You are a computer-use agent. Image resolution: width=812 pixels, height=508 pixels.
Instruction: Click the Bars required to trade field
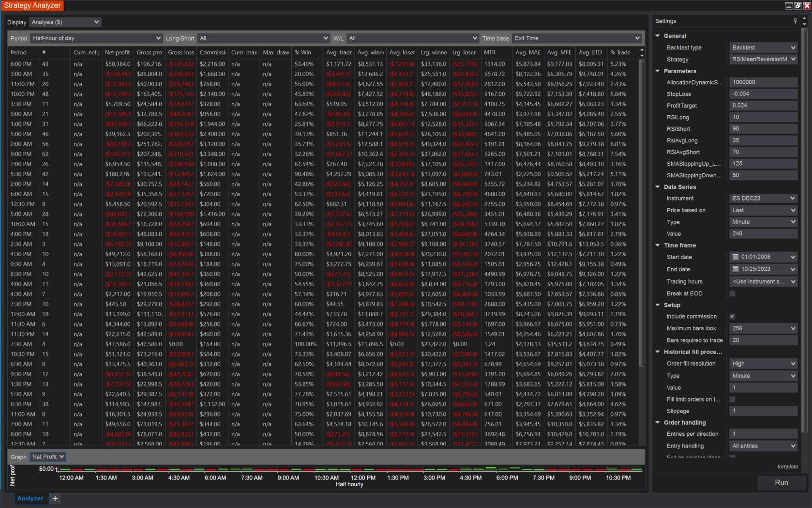click(764, 340)
